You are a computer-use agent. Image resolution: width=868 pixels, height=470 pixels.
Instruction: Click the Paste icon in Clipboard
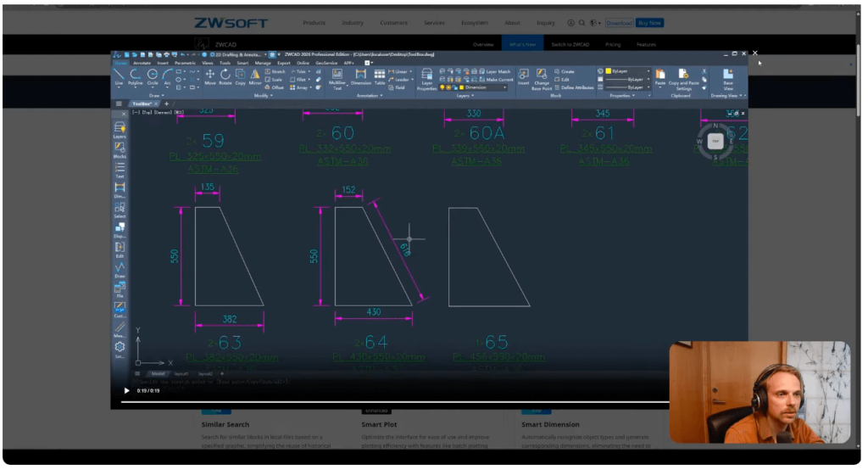(659, 76)
